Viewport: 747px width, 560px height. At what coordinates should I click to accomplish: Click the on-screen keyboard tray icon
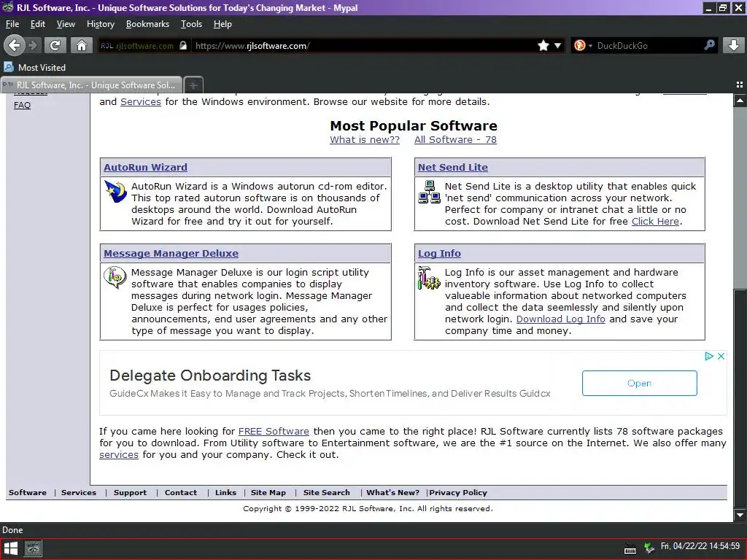coord(630,550)
